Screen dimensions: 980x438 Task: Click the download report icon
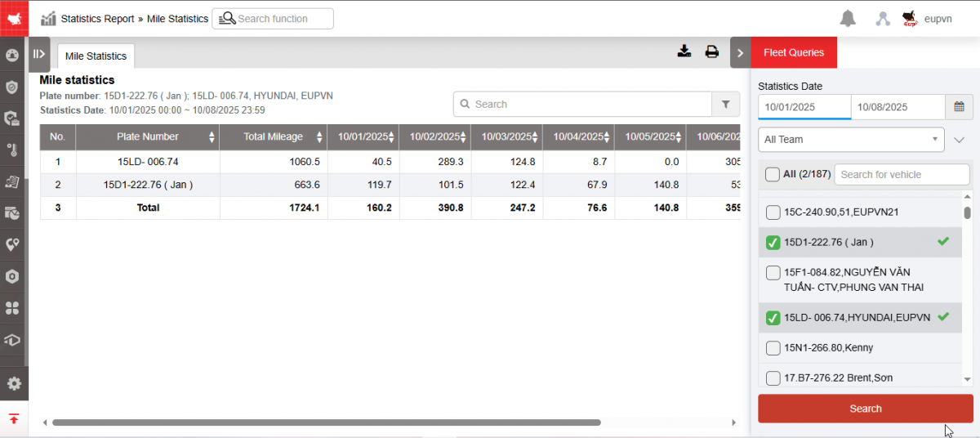[x=684, y=51]
